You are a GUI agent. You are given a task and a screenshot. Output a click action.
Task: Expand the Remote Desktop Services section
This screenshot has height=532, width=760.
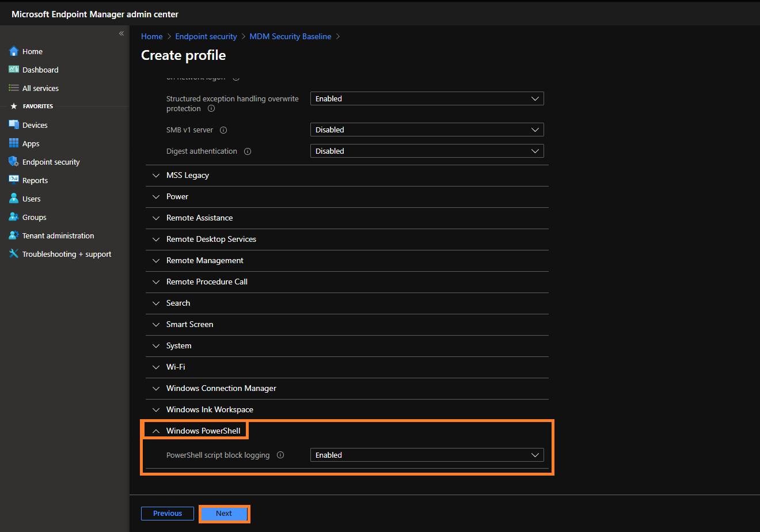tap(347, 240)
